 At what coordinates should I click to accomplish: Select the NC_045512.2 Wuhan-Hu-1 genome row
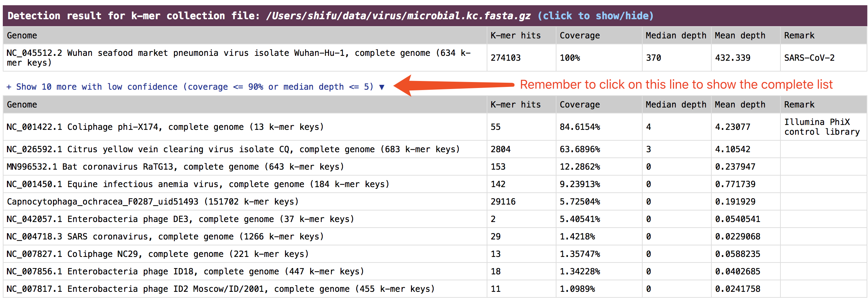pos(239,58)
